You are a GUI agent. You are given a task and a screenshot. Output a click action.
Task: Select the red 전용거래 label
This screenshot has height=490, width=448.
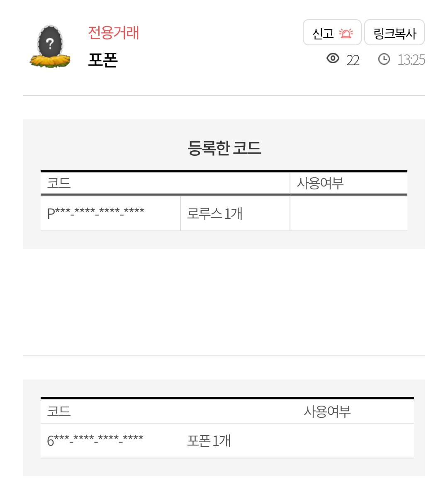click(x=113, y=32)
